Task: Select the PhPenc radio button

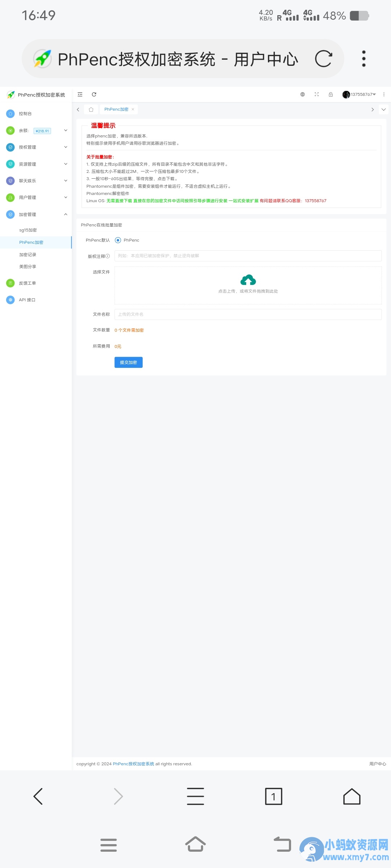Action: tap(118, 240)
